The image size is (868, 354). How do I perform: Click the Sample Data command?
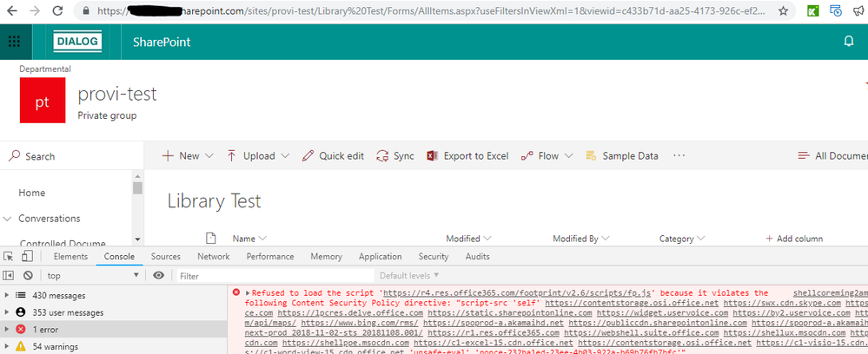point(622,156)
